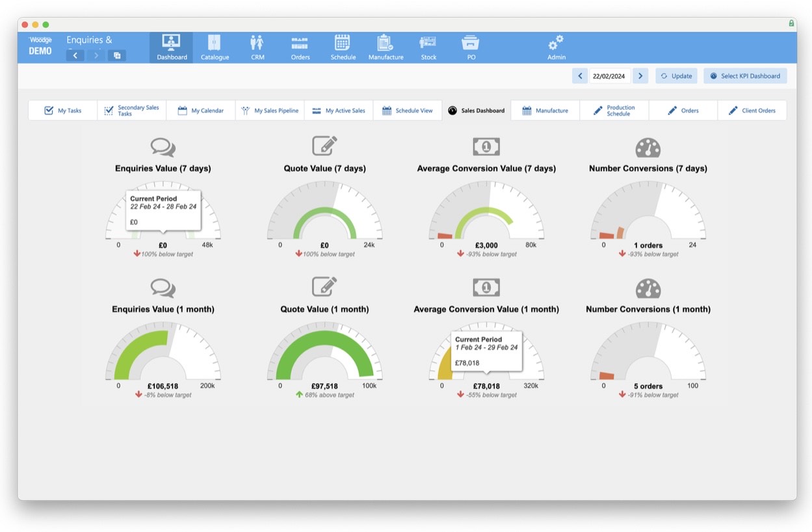The image size is (812, 532).
Task: Switch to the My Sales Pipeline tab
Action: [x=270, y=111]
